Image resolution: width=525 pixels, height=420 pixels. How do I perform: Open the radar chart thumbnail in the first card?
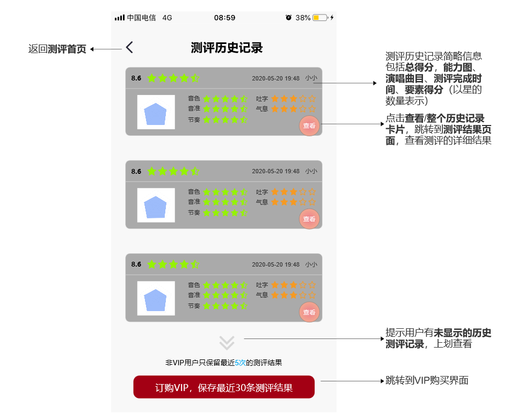tap(156, 112)
